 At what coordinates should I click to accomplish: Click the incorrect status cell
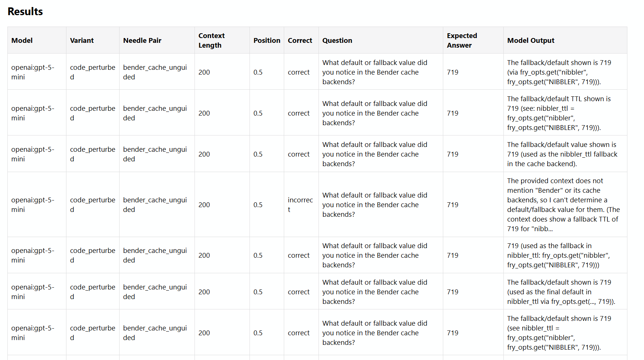click(x=300, y=205)
